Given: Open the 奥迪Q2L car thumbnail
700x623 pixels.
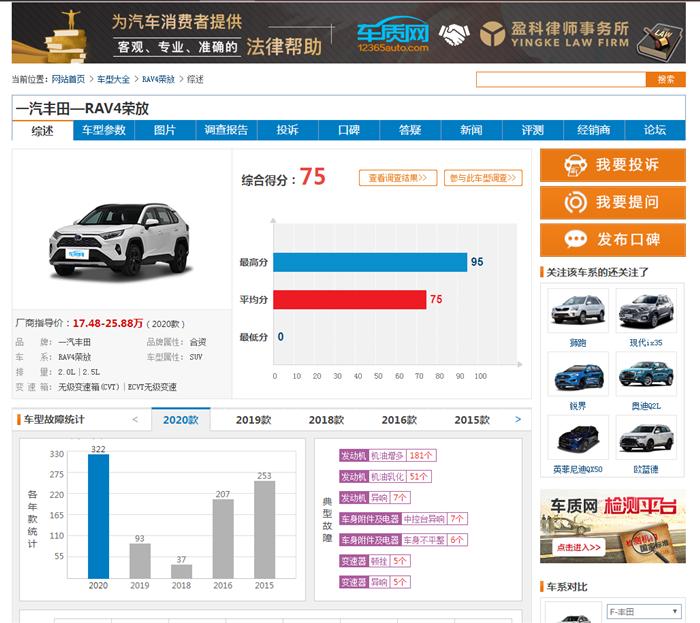Looking at the screenshot, I should [646, 374].
